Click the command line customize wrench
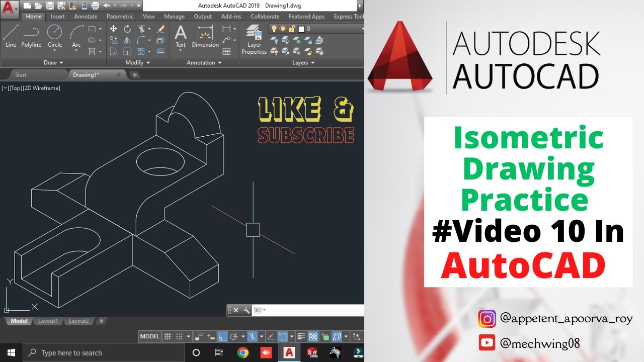The height and width of the screenshot is (362, 644). click(x=246, y=310)
